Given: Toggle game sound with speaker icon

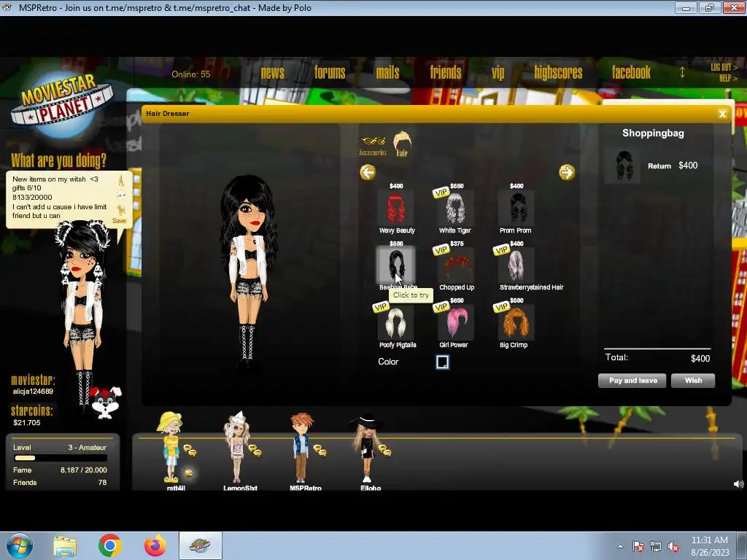Looking at the screenshot, I should tap(738, 484).
